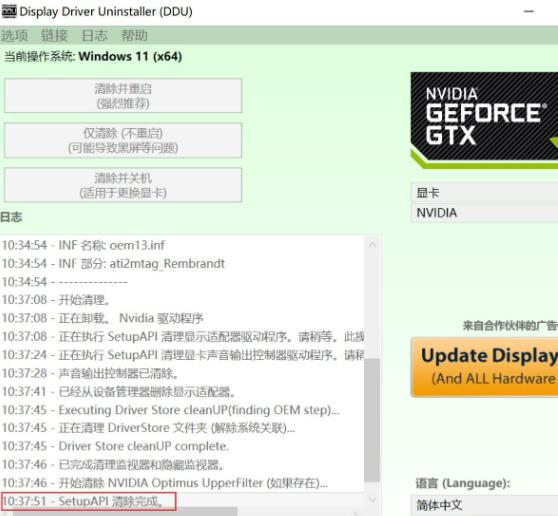Select log line 'INF 名称: oem13.inf'

click(182, 245)
